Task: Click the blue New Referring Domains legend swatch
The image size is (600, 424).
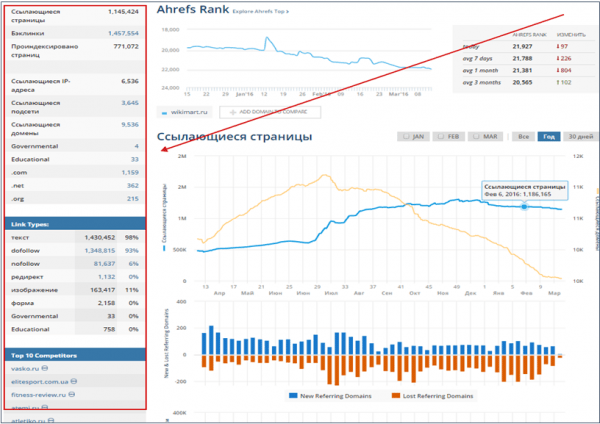Action: click(x=293, y=395)
